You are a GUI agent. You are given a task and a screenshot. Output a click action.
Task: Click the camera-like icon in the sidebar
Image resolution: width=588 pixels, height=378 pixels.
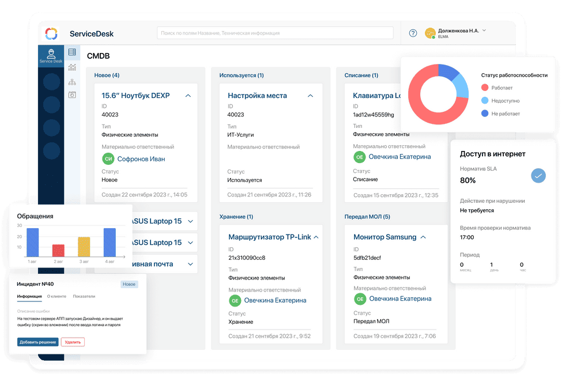(72, 95)
